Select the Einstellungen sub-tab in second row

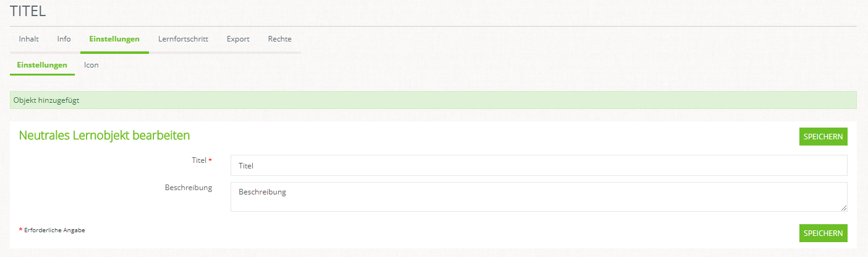tap(42, 65)
